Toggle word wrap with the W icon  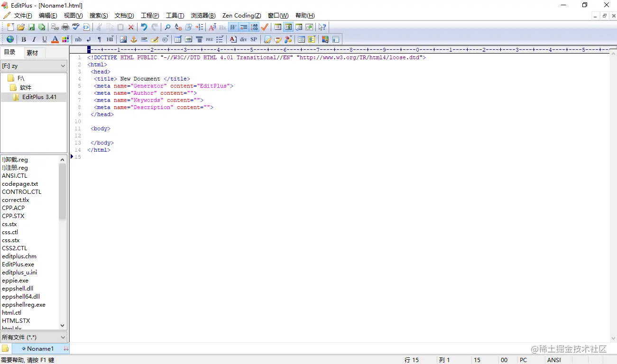(x=232, y=27)
